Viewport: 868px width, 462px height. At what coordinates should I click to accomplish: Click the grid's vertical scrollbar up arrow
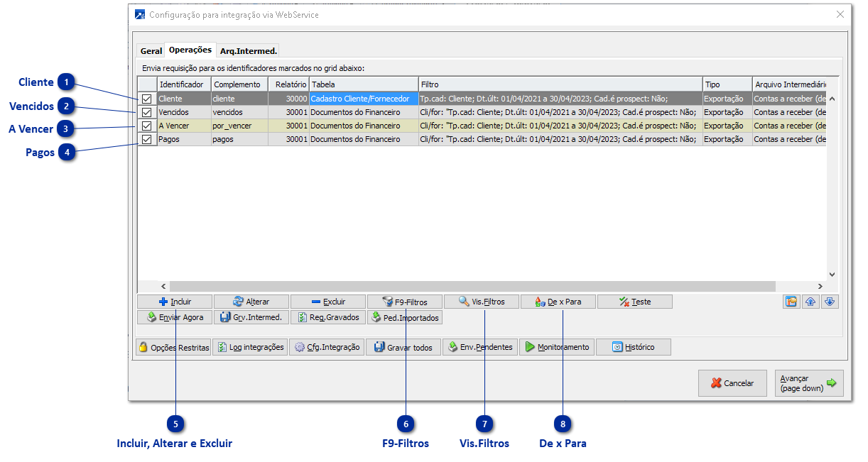(x=832, y=99)
